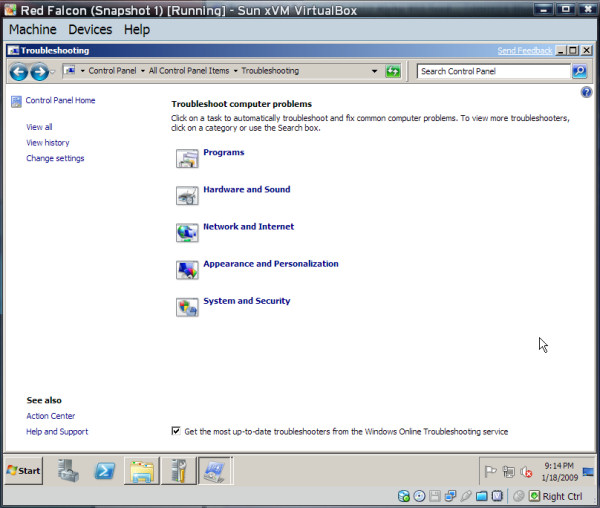The width and height of the screenshot is (600, 508).
Task: Uncheck the online troubleshooters checkbox
Action: [176, 431]
